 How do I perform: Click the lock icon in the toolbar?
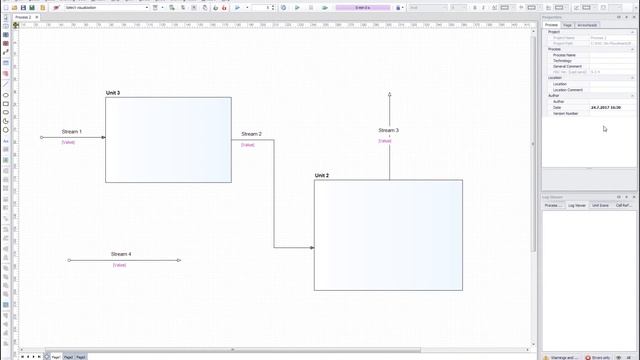(398, 8)
